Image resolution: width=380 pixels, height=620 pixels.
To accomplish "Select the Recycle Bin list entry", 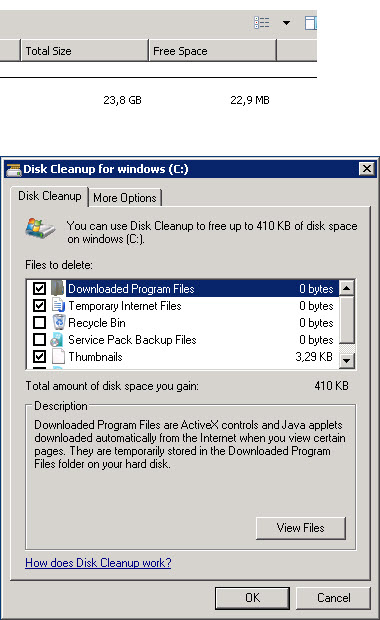I will click(x=183, y=322).
